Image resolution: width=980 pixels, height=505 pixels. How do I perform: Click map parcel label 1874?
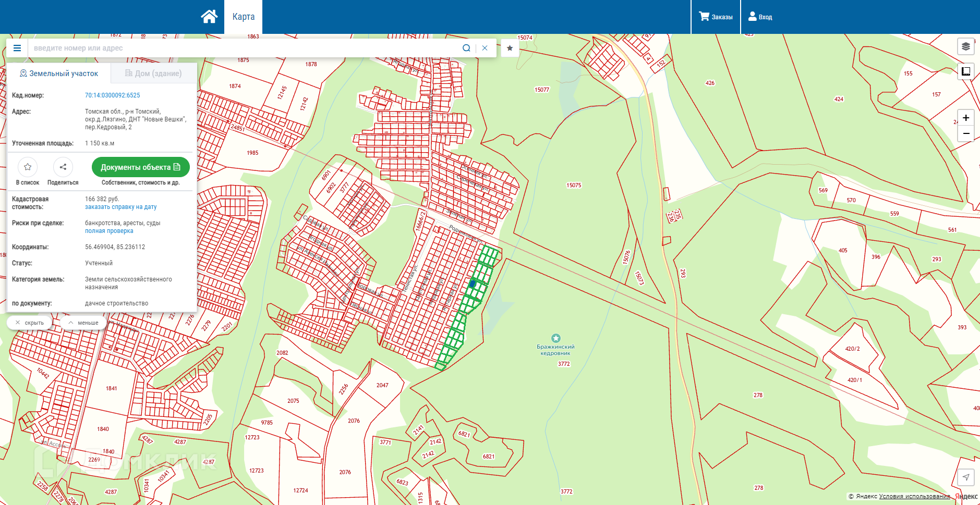tap(235, 86)
